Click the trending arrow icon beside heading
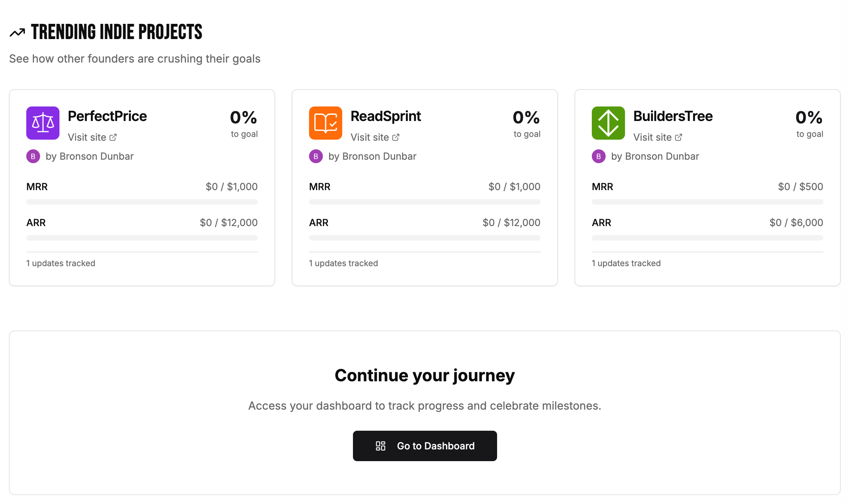 [x=17, y=32]
